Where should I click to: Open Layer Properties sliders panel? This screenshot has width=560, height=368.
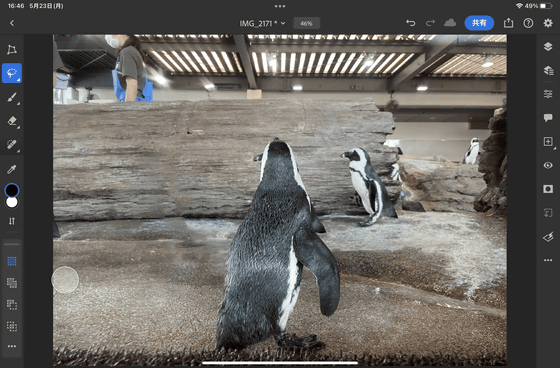point(548,94)
